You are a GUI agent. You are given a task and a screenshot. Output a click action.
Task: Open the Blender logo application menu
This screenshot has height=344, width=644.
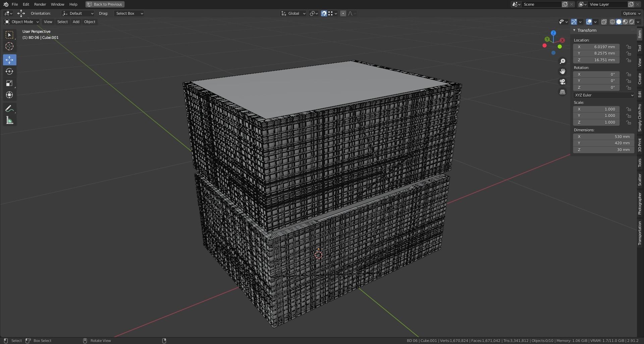coord(6,4)
